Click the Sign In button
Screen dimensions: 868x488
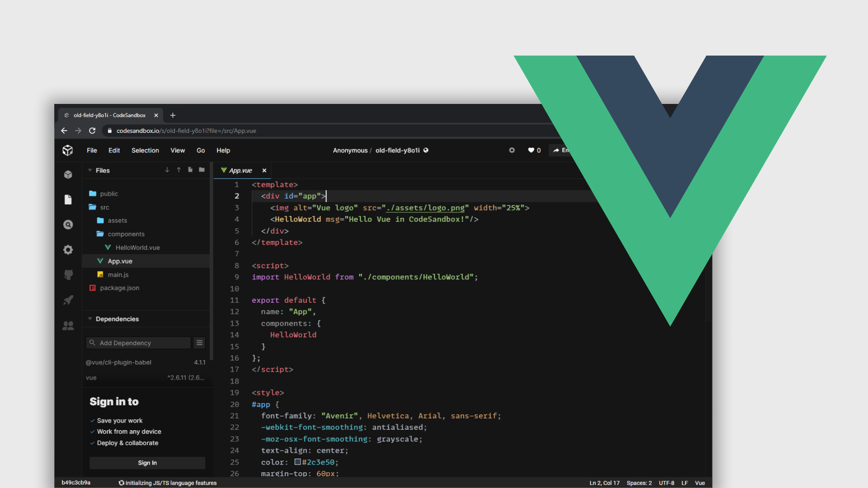147,463
